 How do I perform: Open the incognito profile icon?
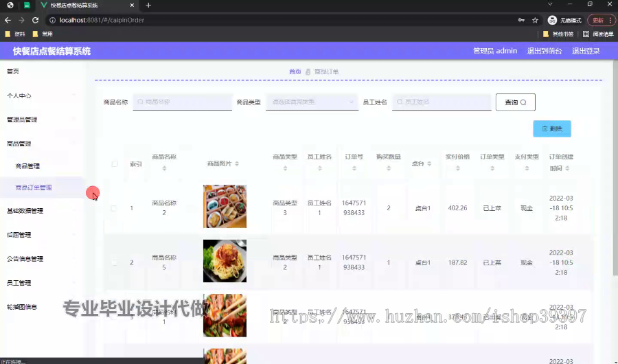(552, 20)
